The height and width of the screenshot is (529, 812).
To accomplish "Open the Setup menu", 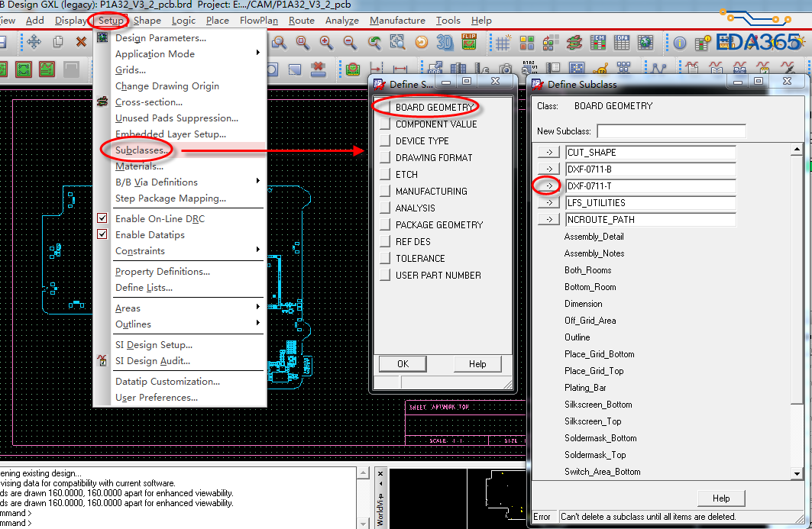I will pyautogui.click(x=111, y=21).
